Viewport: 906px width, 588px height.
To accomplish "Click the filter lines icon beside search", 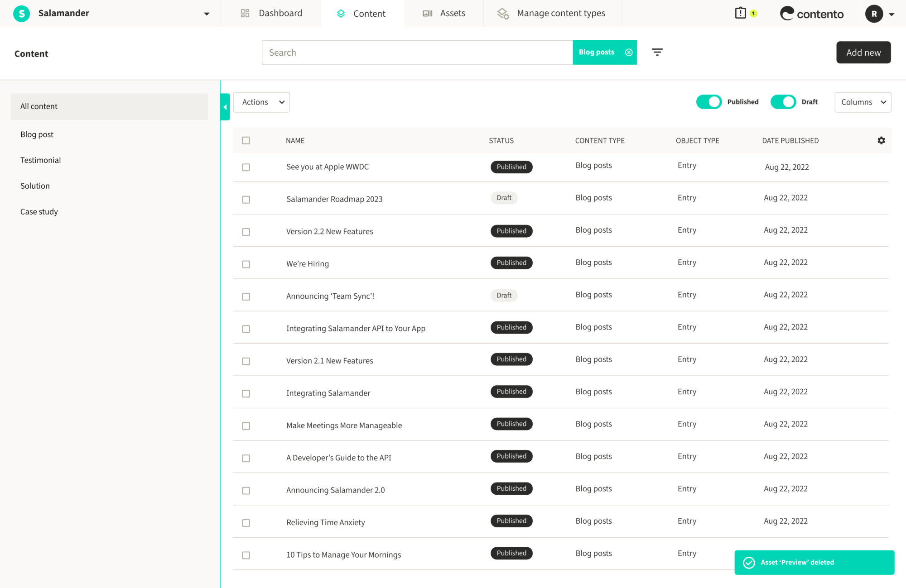I will click(x=657, y=52).
